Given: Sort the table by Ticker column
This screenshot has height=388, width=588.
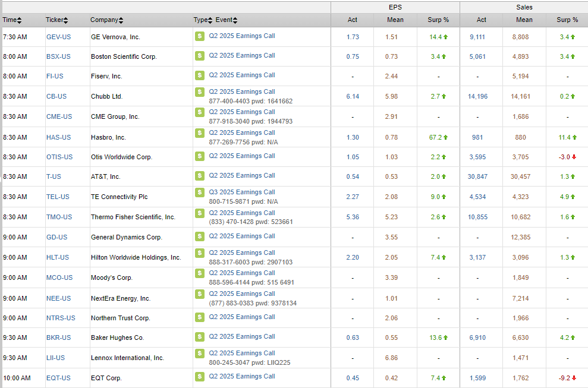Looking at the screenshot, I should 56,20.
